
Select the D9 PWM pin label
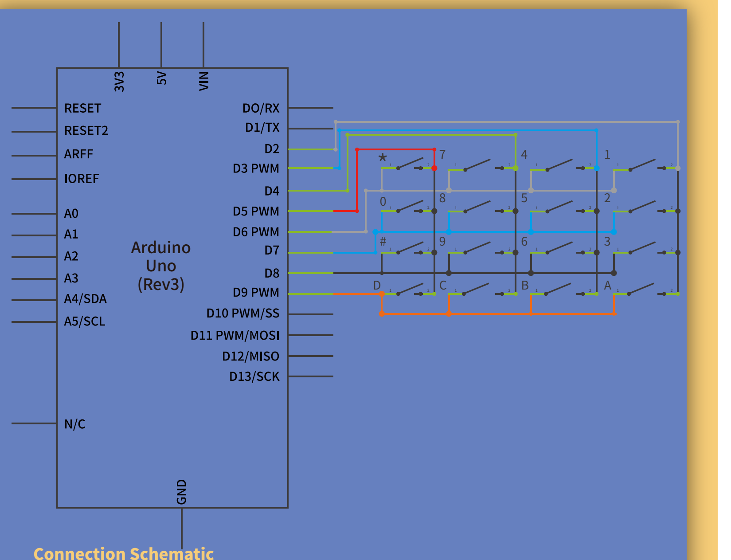256,292
